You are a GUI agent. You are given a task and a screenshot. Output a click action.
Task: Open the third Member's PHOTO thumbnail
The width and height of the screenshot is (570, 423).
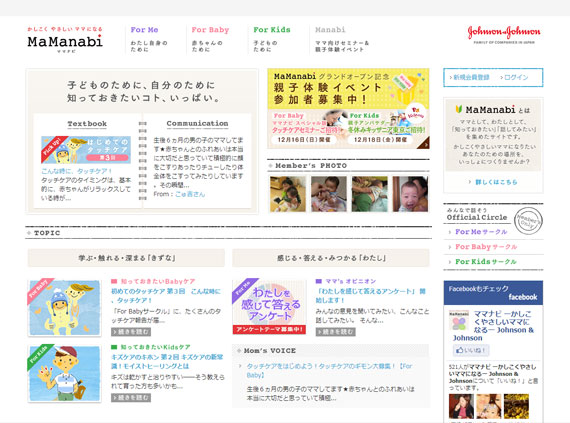(370, 194)
